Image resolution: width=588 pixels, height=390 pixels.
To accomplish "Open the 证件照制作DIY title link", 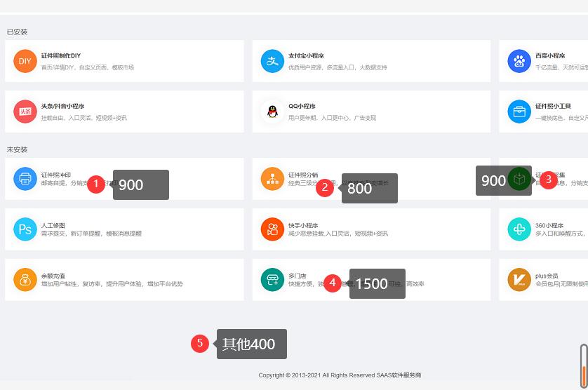I will [61, 55].
